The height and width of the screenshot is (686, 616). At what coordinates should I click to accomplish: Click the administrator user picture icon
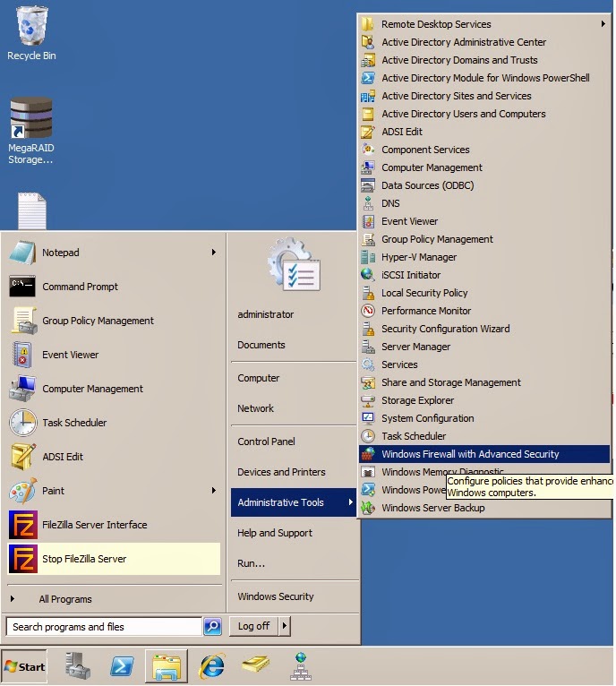pyautogui.click(x=294, y=264)
